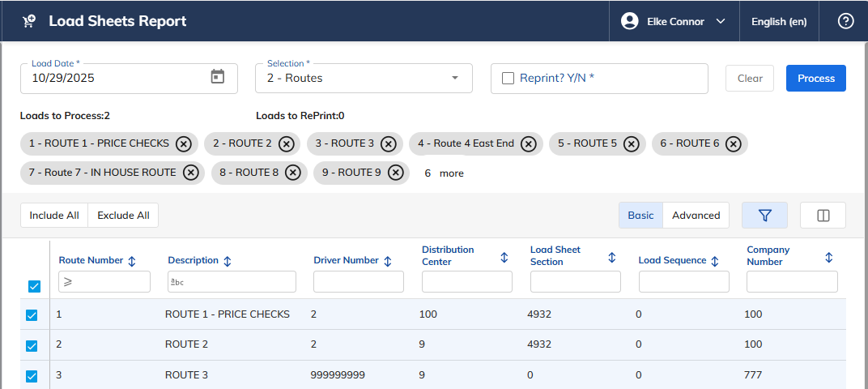
Task: Click the Load Date input field
Action: [129, 78]
